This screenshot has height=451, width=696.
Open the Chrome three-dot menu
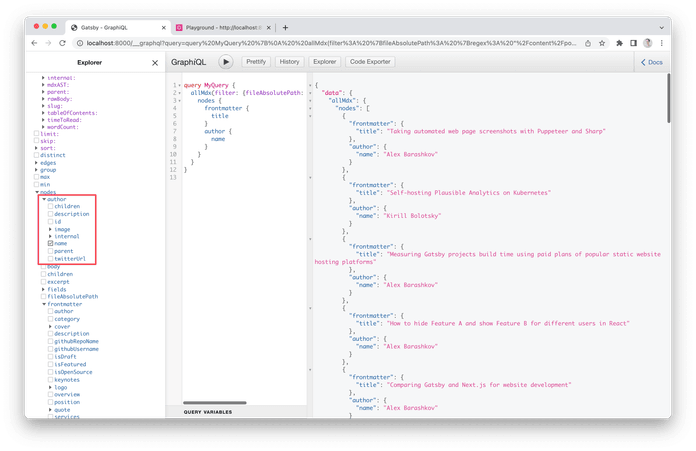tap(664, 43)
